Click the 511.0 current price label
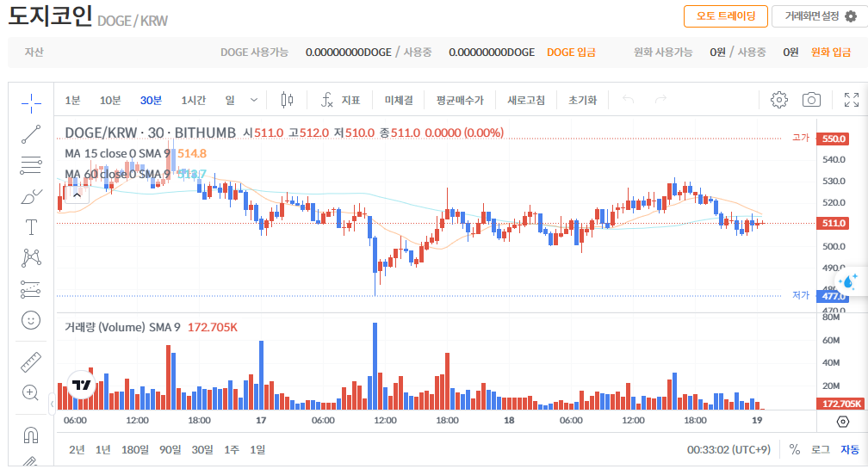This screenshot has height=469, width=868. click(x=834, y=224)
